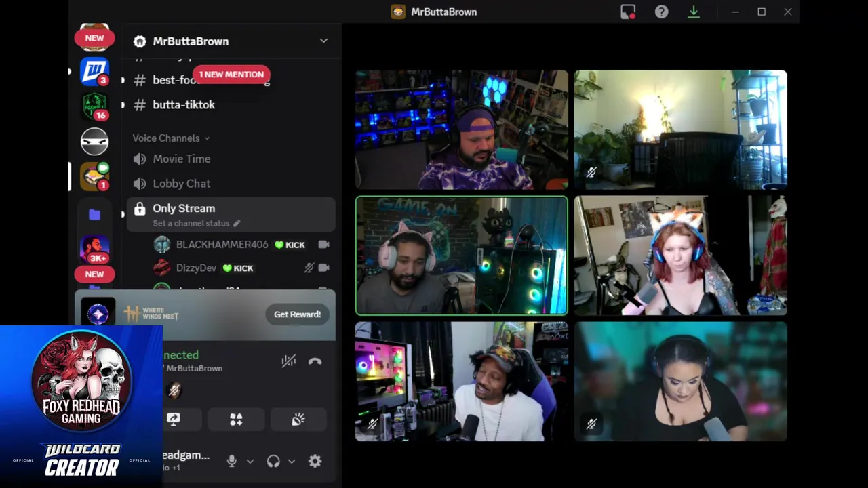Click the pencil to edit channel status
This screenshot has height=488, width=868.
click(237, 223)
